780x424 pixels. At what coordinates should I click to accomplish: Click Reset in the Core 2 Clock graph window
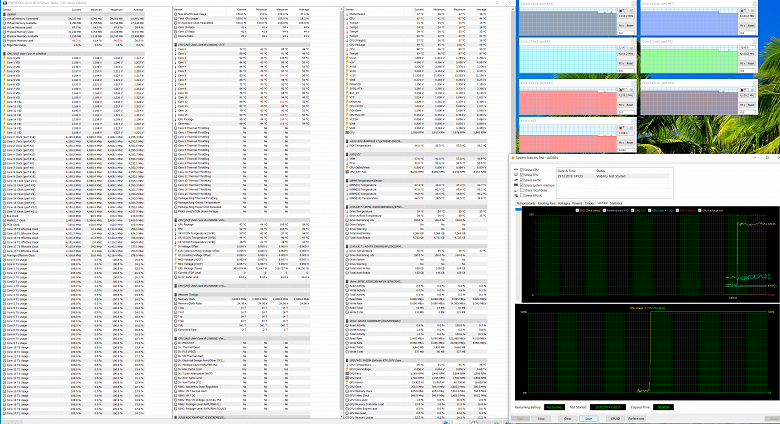tap(630, 63)
